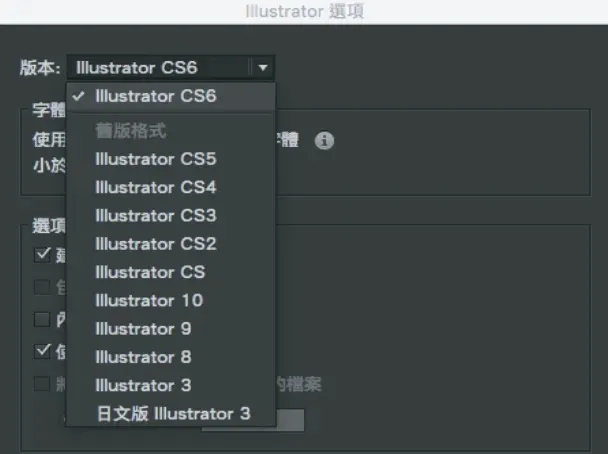Click the Illustrator CS6 version combo box
The height and width of the screenshot is (454, 608).
(x=158, y=68)
